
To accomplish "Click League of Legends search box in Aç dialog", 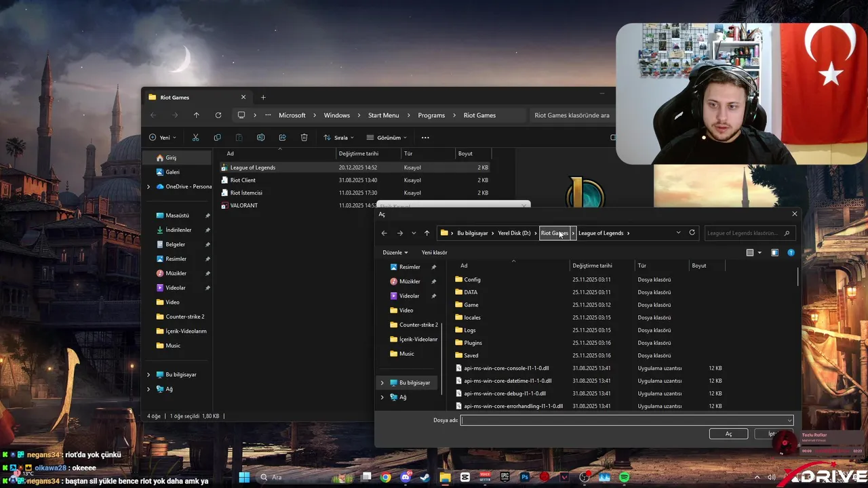I will pos(749,233).
